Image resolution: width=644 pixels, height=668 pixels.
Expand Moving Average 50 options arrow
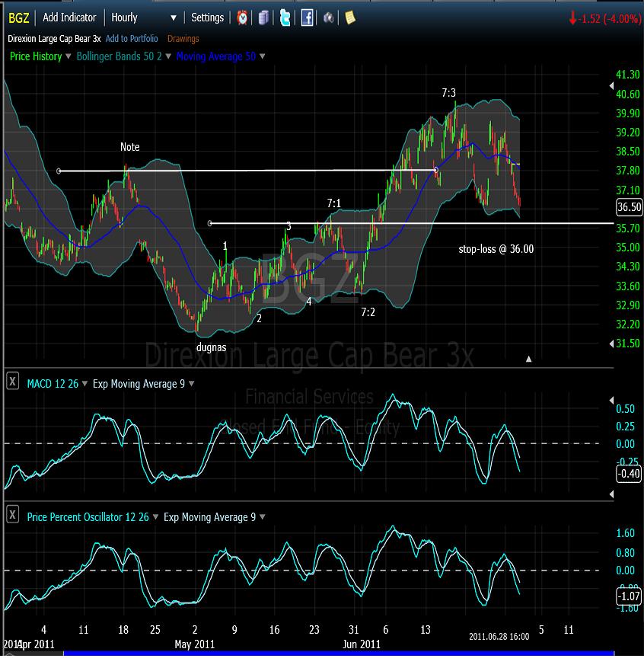pos(262,56)
